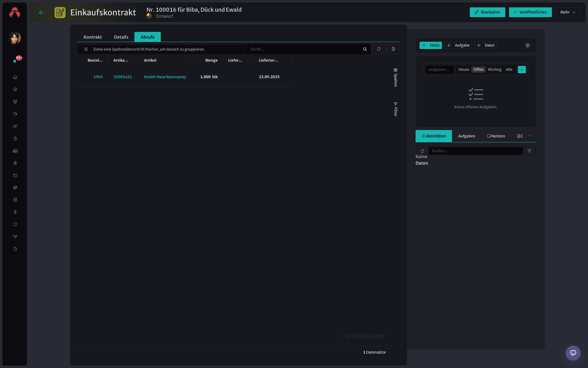Screen dimensions: 588x368
Task: Open the chat bot assistant bubble
Action: [x=573, y=353]
